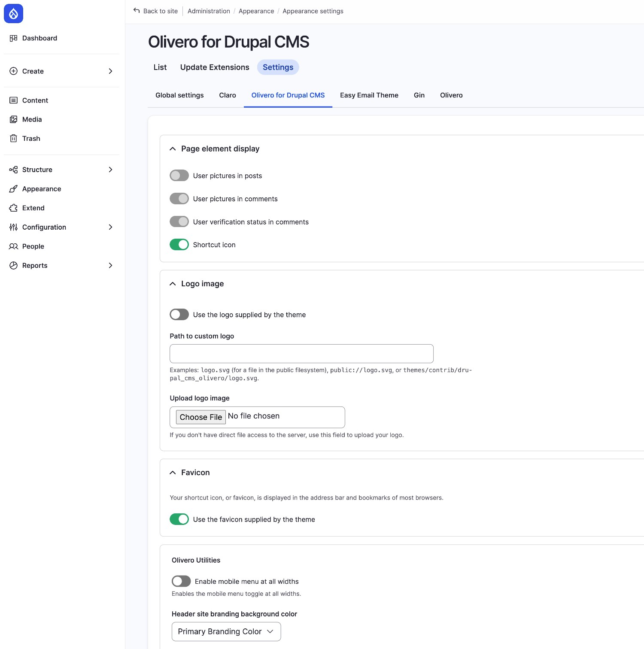Collapse the Page element display section
This screenshot has width=644, height=649.
click(x=173, y=149)
